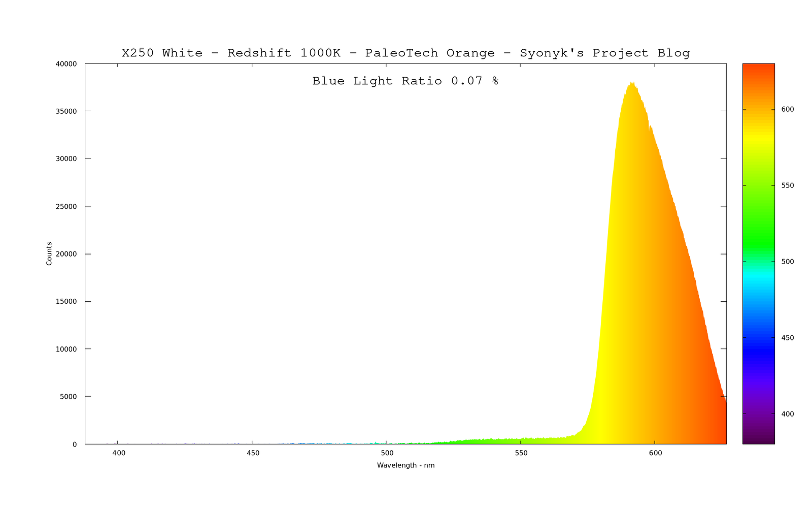Click the 40000 label on the Counts axis

66,64
